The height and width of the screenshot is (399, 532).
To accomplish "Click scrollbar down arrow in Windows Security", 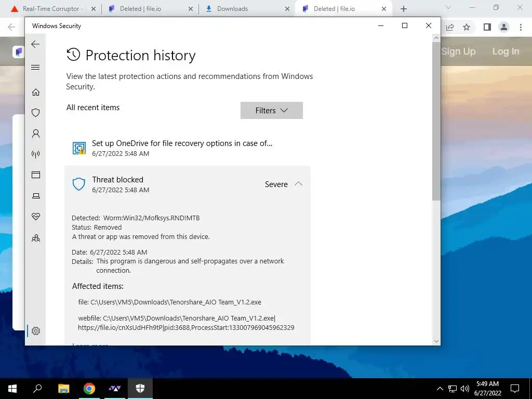I will [x=436, y=341].
